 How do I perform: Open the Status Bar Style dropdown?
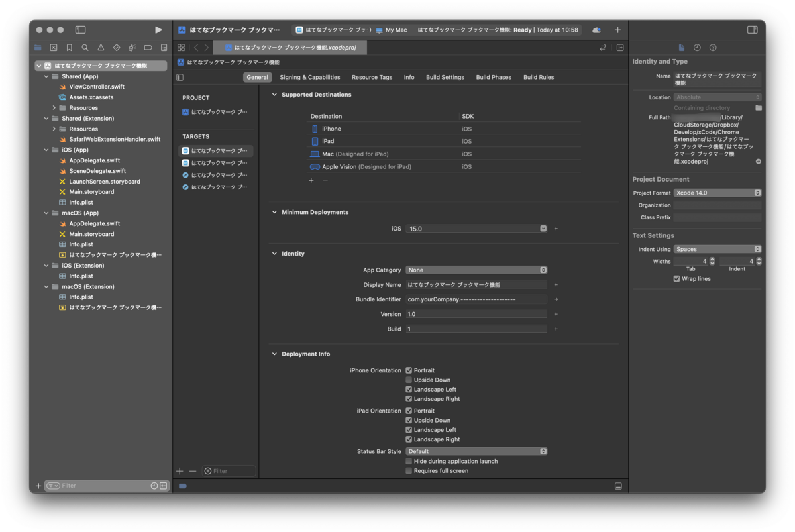coord(476,451)
